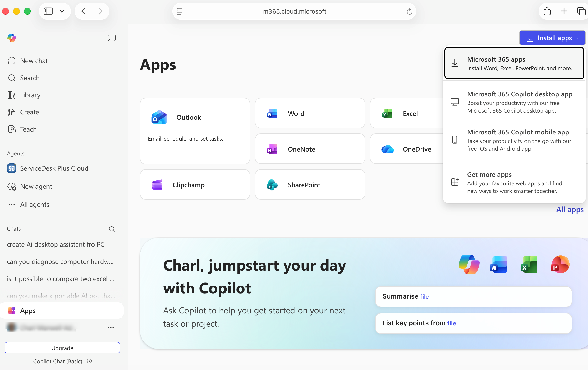Select Microsoft 365 Copilot mobile app
The height and width of the screenshot is (370, 588).
click(x=514, y=140)
